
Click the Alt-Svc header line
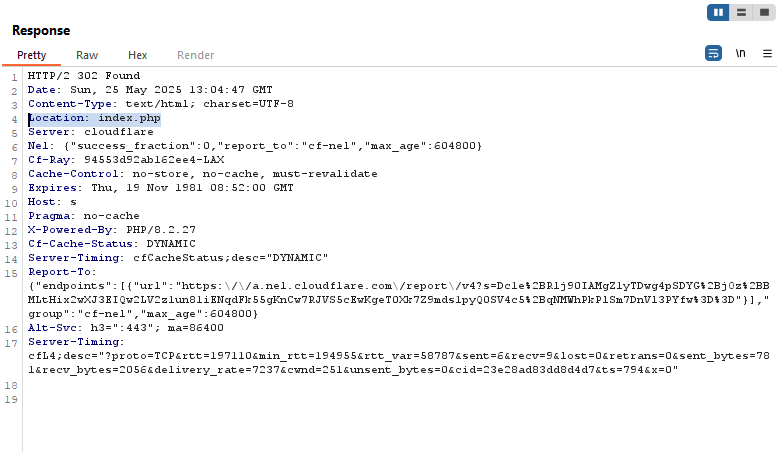click(x=126, y=328)
